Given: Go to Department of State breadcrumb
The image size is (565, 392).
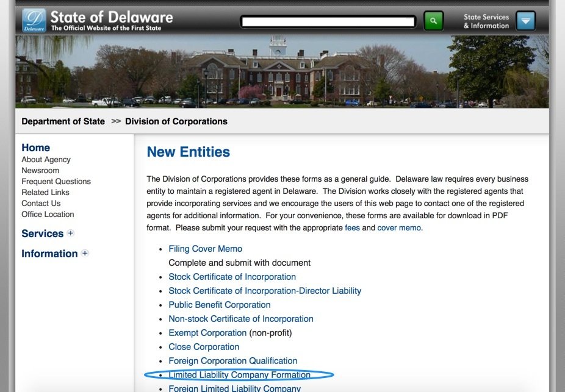Looking at the screenshot, I should (x=63, y=121).
